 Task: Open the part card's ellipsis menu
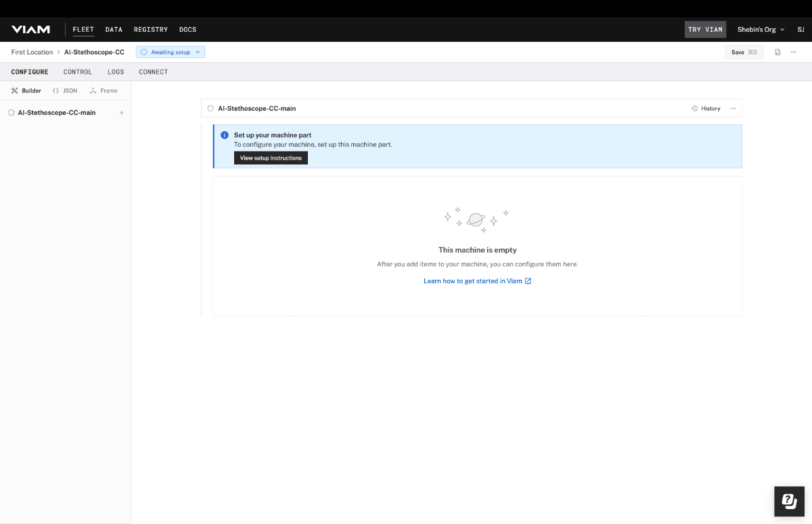(733, 108)
